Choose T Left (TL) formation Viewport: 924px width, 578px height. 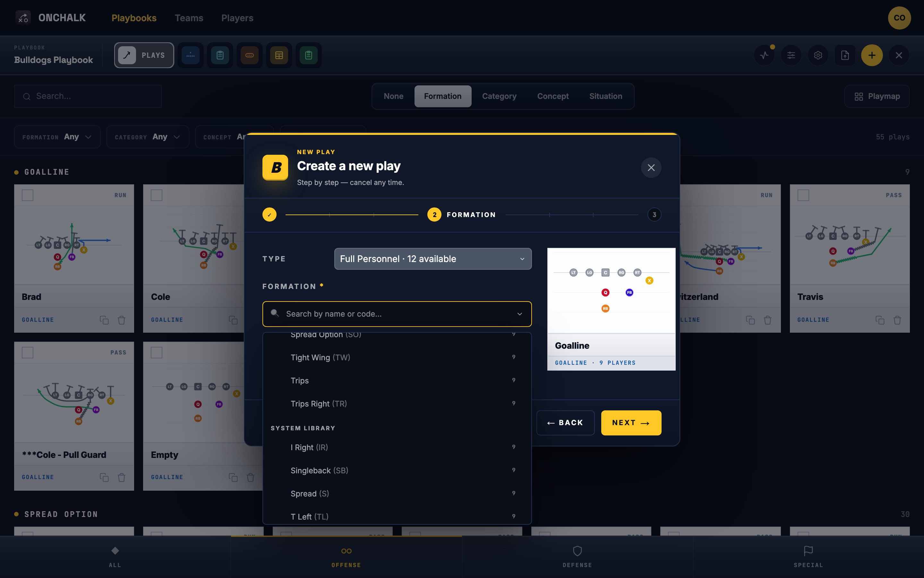point(397,516)
